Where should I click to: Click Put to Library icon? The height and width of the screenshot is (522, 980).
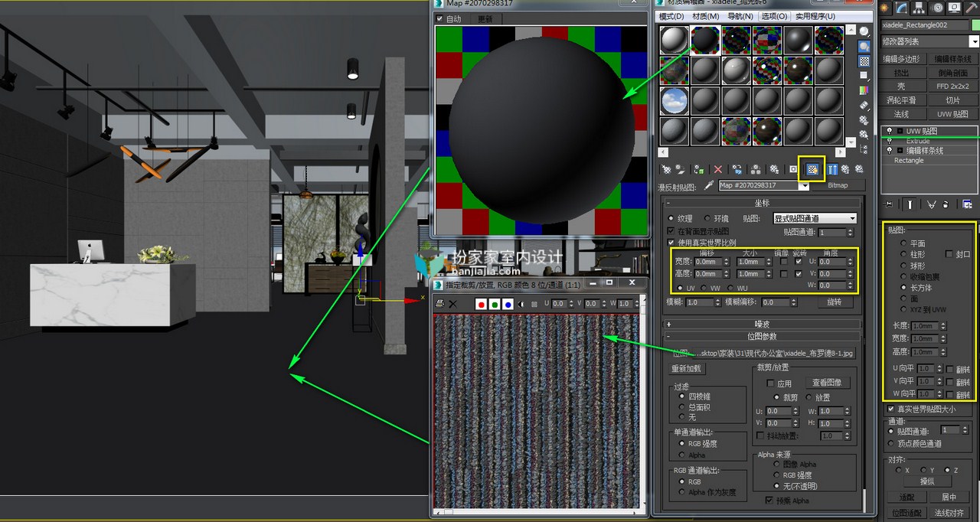point(774,169)
